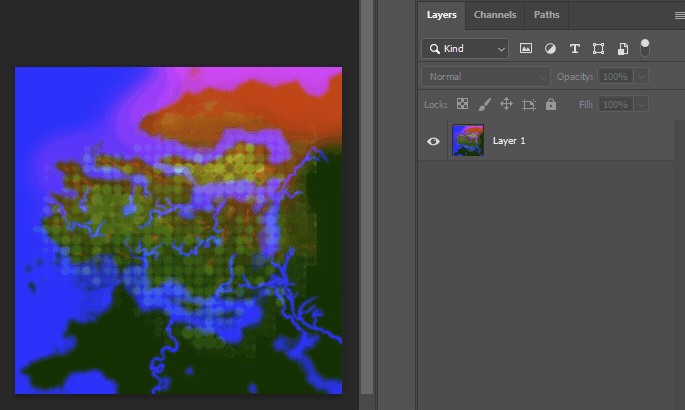The height and width of the screenshot is (410, 685).
Task: Filter layers by pixel layers icon
Action: coord(526,48)
